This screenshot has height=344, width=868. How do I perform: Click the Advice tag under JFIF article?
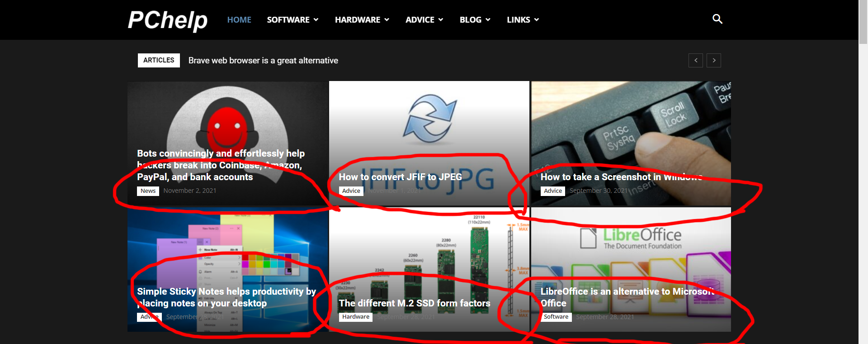351,191
